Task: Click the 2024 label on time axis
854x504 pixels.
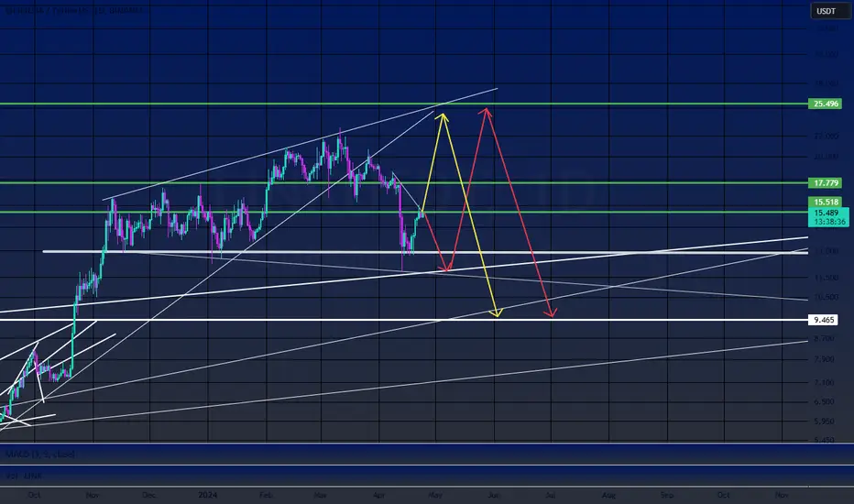Action: click(207, 495)
